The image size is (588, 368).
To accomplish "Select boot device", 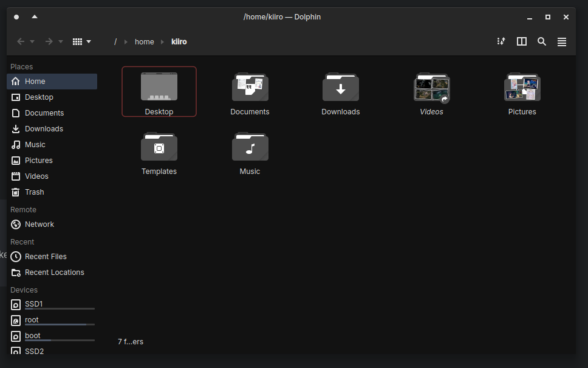I will pyautogui.click(x=52, y=336).
